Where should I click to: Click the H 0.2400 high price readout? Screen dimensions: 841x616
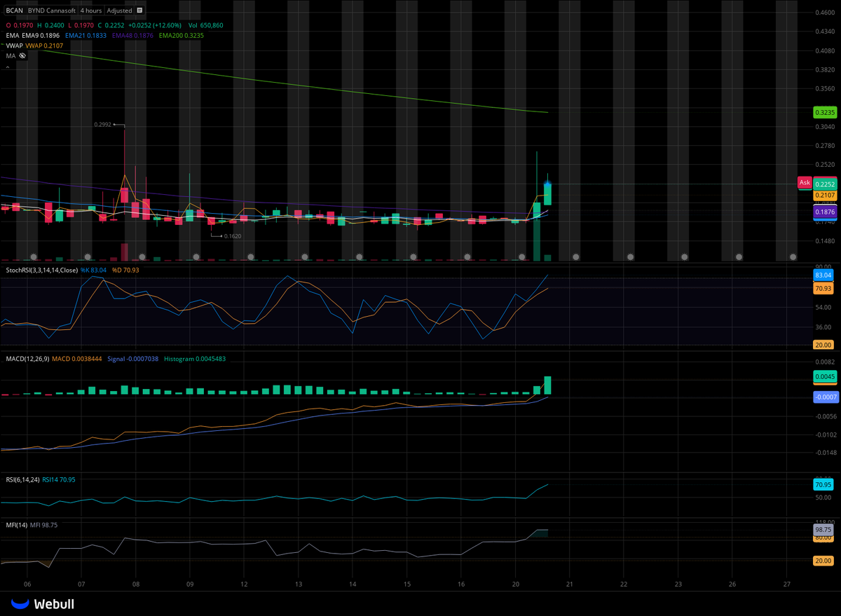[52, 25]
